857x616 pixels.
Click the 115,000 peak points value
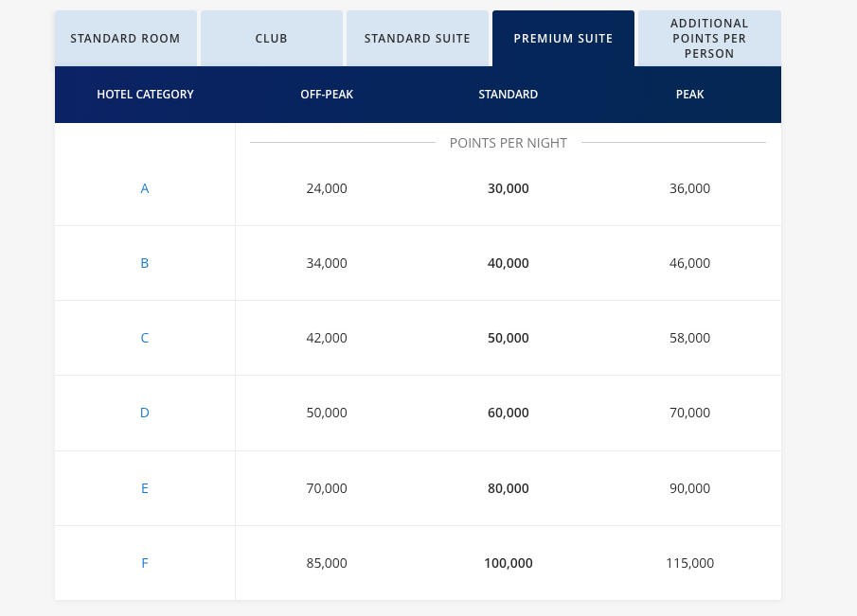[x=689, y=563]
